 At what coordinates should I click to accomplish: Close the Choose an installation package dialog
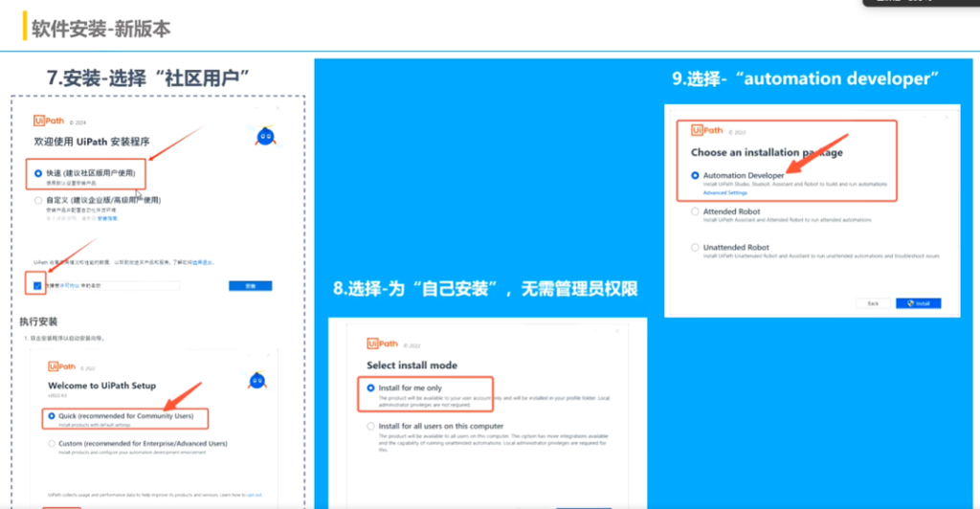pos(948,117)
